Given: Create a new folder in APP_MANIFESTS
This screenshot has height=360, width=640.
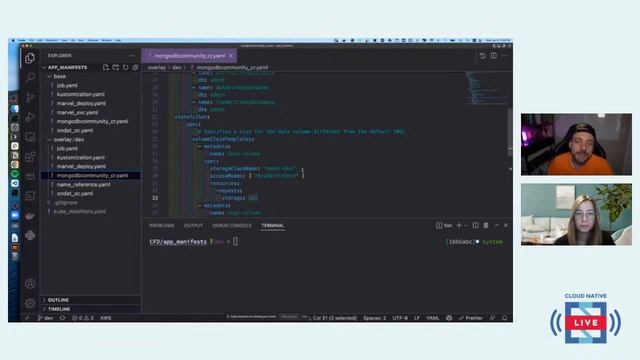Looking at the screenshot, I should [116, 67].
